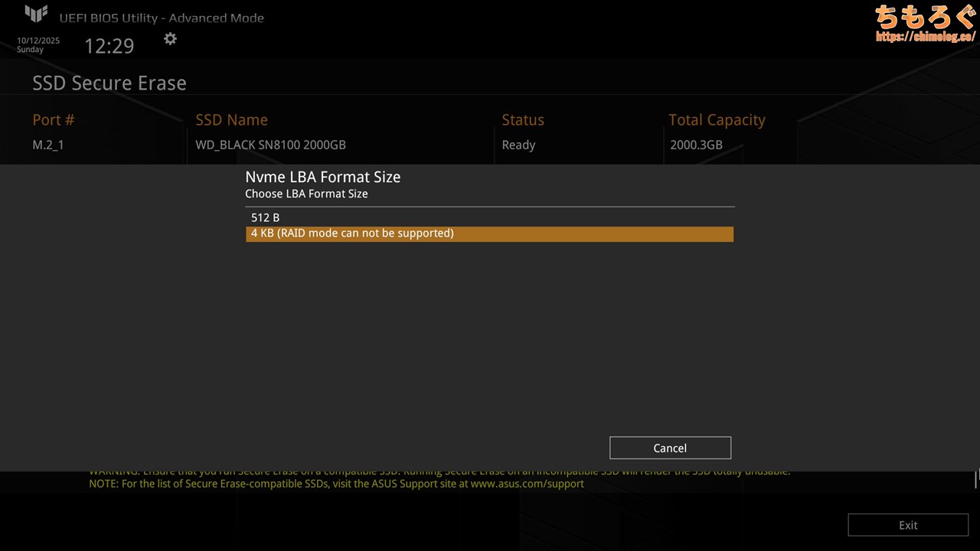Image resolution: width=980 pixels, height=551 pixels.
Task: Click the Total Capacity column header
Action: point(717,120)
